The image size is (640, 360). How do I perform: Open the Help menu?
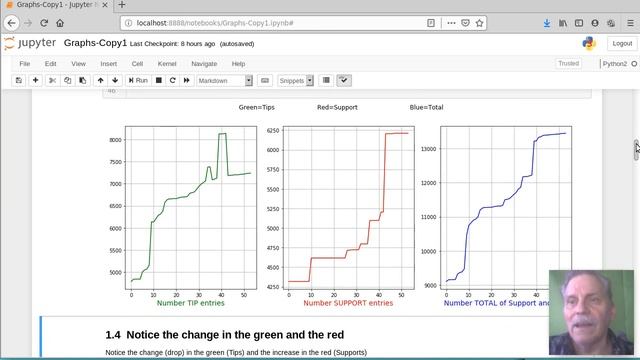238,64
